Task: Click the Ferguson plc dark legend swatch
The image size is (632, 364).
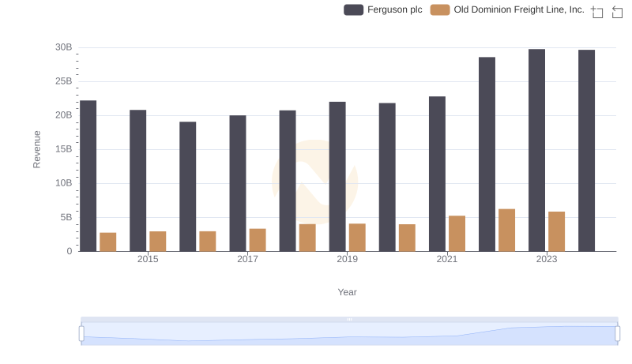Action: (353, 9)
